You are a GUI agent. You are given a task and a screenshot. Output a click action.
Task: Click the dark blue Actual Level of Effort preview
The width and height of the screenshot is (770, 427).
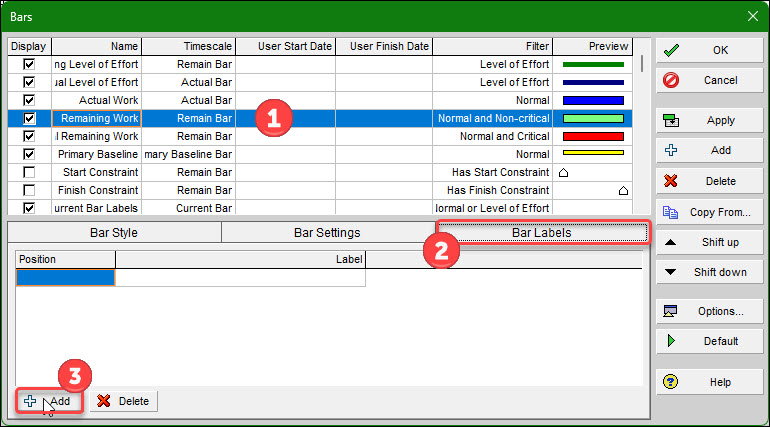(593, 82)
